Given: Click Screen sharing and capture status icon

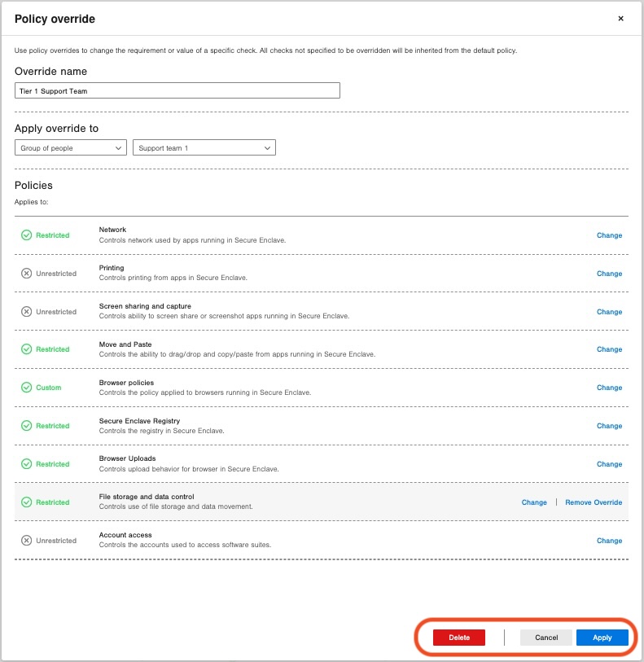Looking at the screenshot, I should (27, 312).
